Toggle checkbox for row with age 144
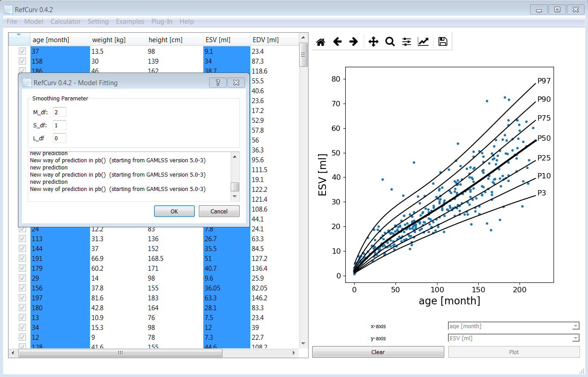This screenshot has height=377, width=588. click(x=22, y=249)
